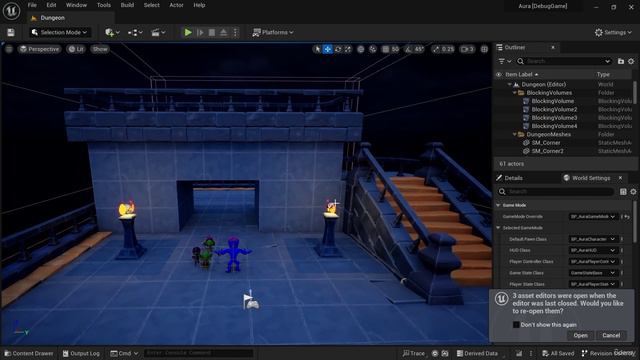Toggle grid snapping icon
Image resolution: width=640 pixels, height=360 pixels.
point(385,49)
